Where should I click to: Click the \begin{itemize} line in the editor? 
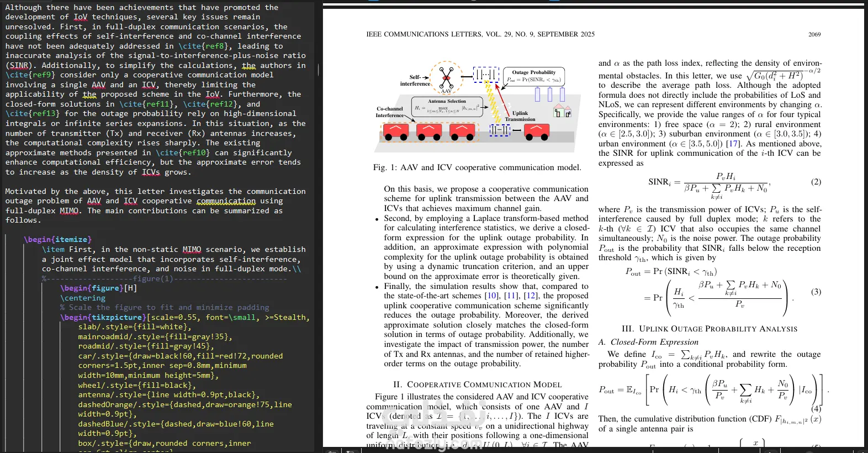57,240
